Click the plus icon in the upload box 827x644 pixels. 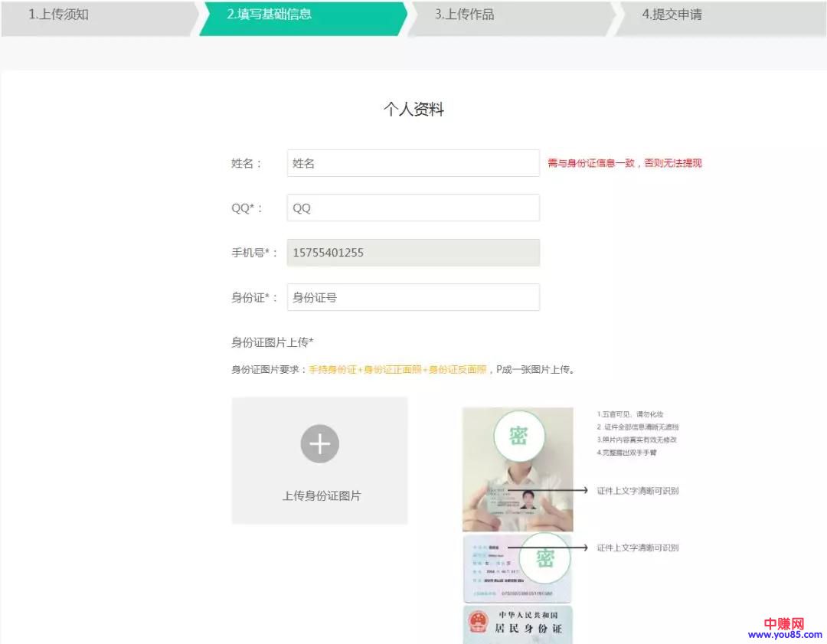319,444
